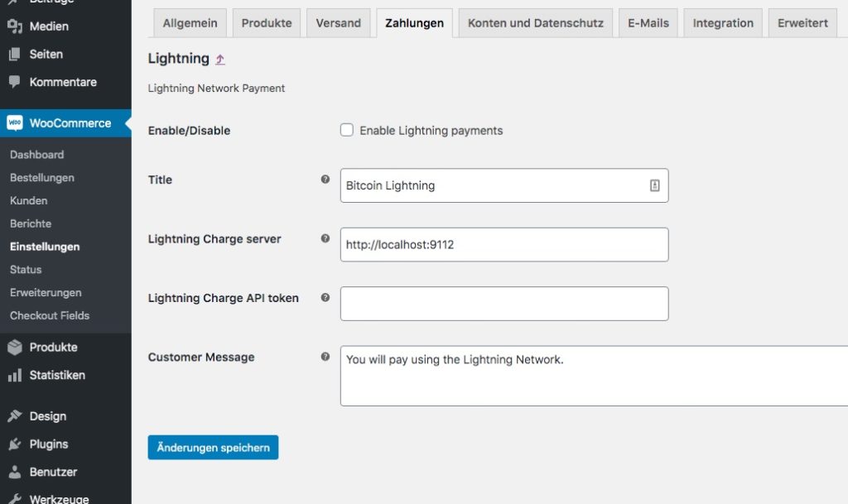
Task: Click the WooCommerce logo icon
Action: click(x=15, y=123)
